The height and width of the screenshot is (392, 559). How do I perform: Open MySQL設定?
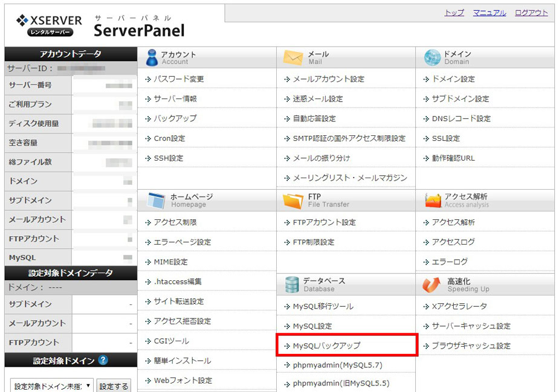pyautogui.click(x=312, y=326)
